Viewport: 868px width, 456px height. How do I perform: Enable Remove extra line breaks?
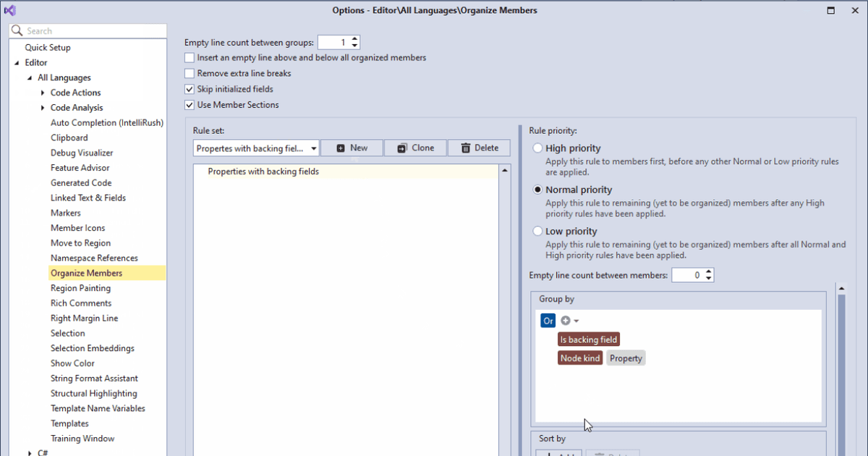(x=190, y=74)
